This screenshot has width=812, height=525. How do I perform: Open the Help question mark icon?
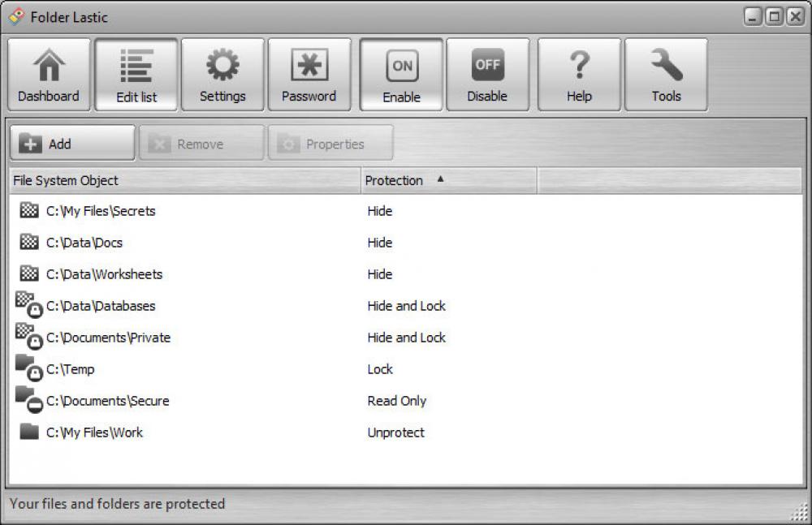[579, 65]
